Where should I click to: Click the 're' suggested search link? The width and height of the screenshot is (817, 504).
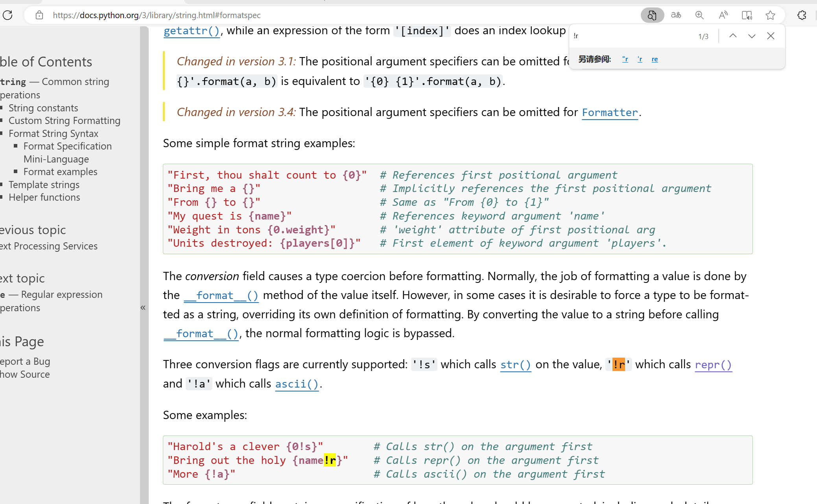coord(655,59)
